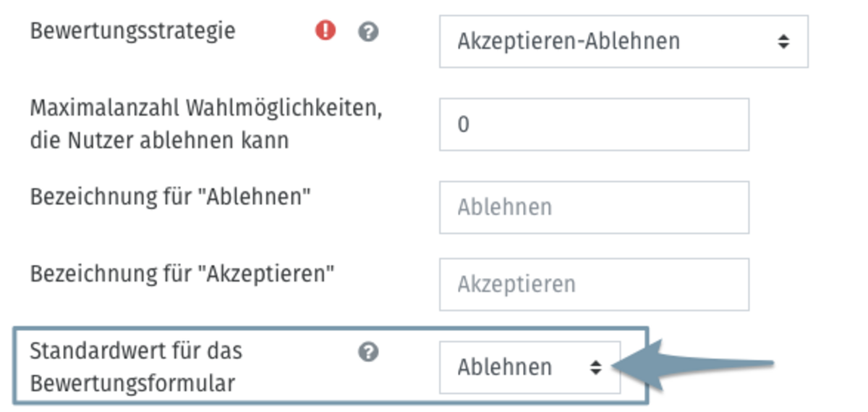Click the Standardwert für das Bewertungsformular label
Image resolution: width=868 pixels, height=412 pixels.
tap(136, 367)
